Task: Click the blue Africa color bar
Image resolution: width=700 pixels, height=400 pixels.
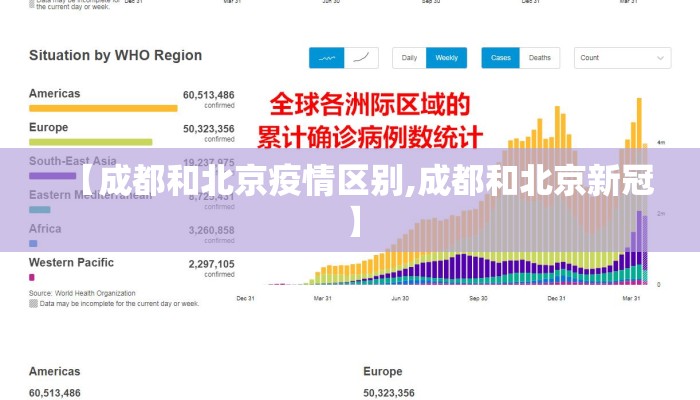Action: [x=33, y=243]
